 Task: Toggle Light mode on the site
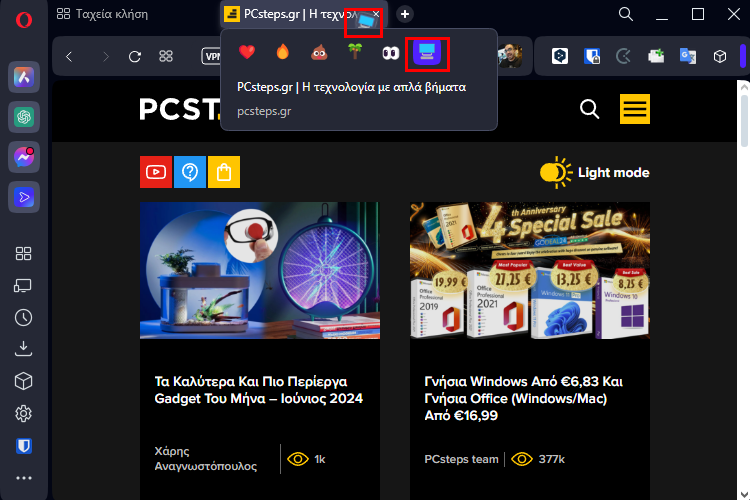(x=595, y=172)
